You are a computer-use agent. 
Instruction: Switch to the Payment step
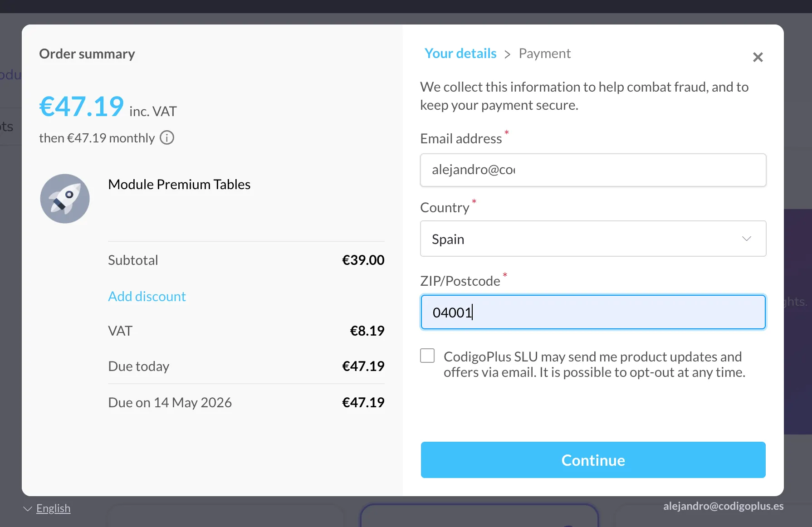tap(544, 54)
